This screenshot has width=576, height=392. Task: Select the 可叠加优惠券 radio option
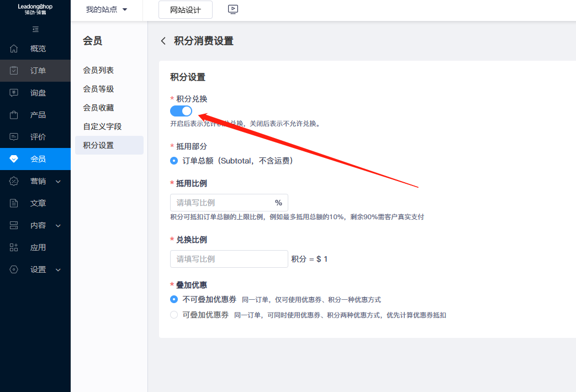tap(174, 315)
